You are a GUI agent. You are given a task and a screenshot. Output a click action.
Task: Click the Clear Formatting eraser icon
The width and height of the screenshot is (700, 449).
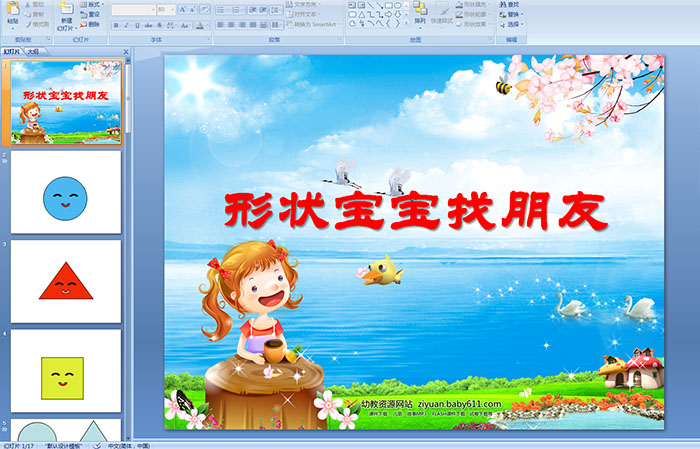coord(205,9)
